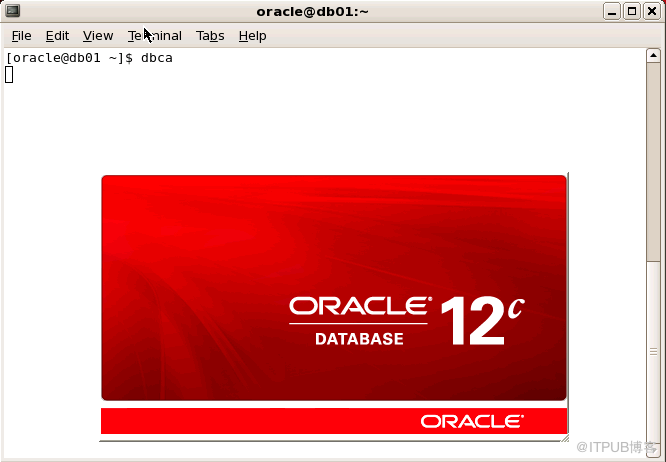Open the File menu
The width and height of the screenshot is (666, 462).
(22, 36)
